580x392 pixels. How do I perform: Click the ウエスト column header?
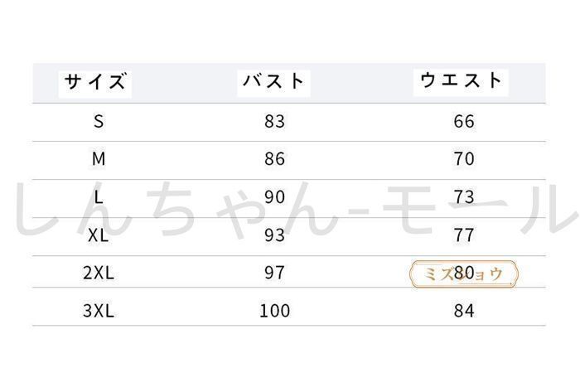click(461, 80)
